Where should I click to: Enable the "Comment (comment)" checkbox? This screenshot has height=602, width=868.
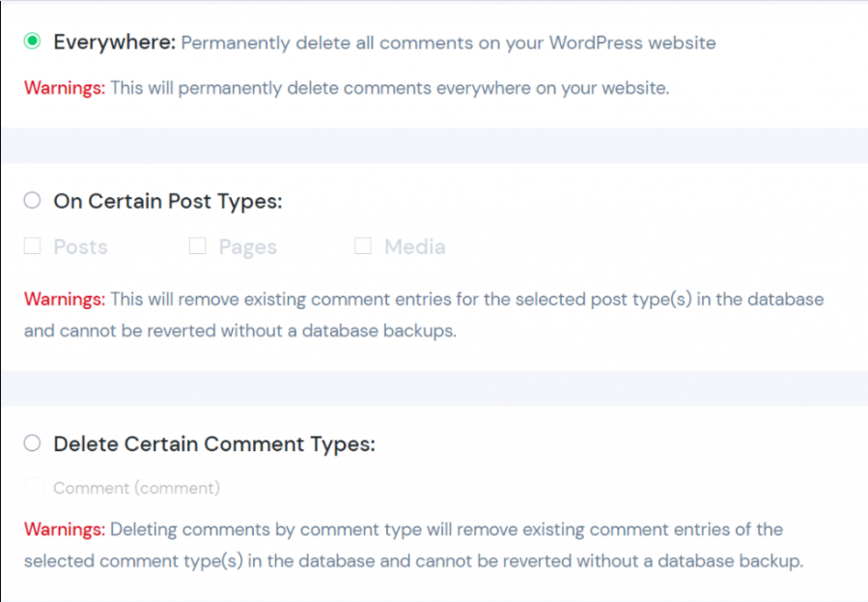(x=33, y=488)
